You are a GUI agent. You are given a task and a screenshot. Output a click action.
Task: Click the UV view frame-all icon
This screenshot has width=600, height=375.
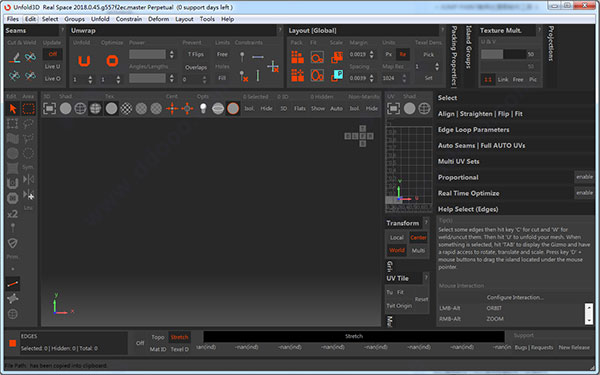click(393, 109)
